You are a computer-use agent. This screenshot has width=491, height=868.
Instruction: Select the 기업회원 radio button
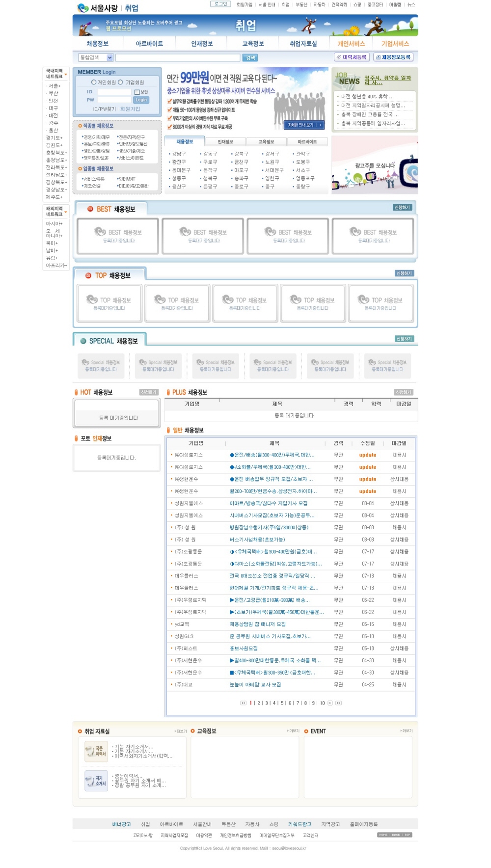pyautogui.click(x=120, y=82)
